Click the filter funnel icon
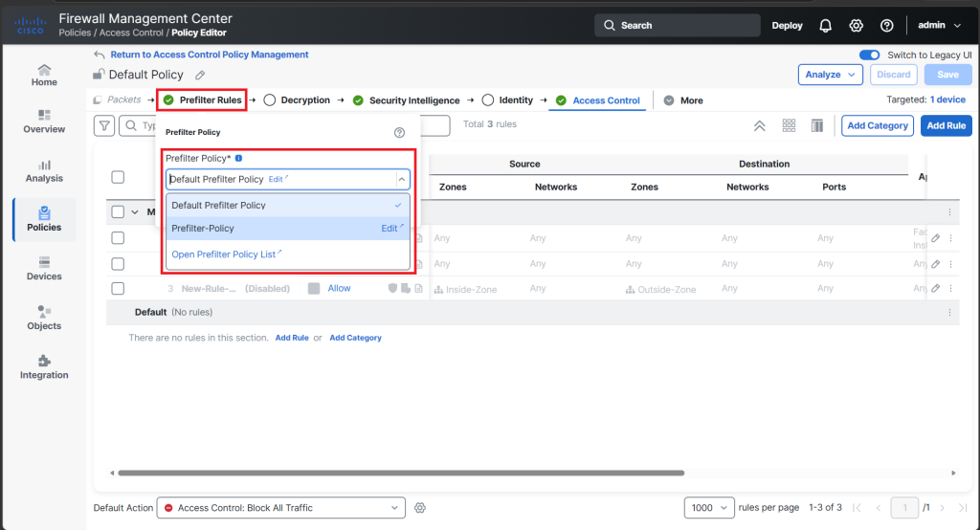This screenshot has height=530, width=980. tap(104, 125)
